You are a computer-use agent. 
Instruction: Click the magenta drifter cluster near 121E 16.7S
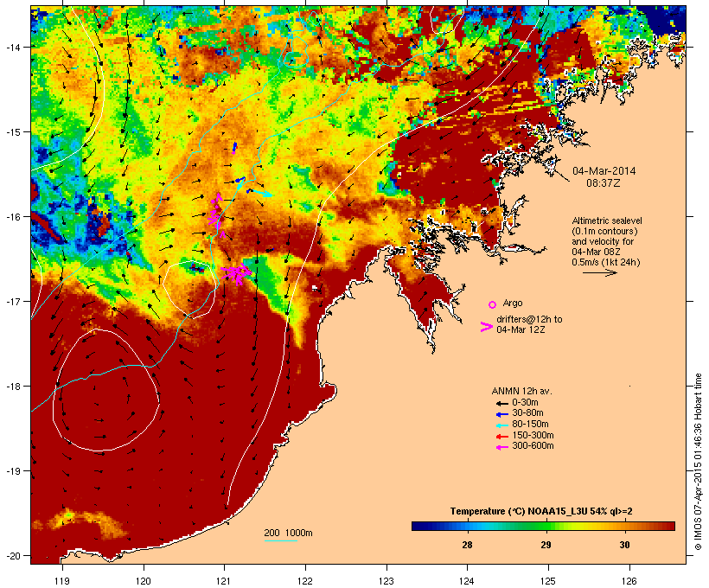236,273
